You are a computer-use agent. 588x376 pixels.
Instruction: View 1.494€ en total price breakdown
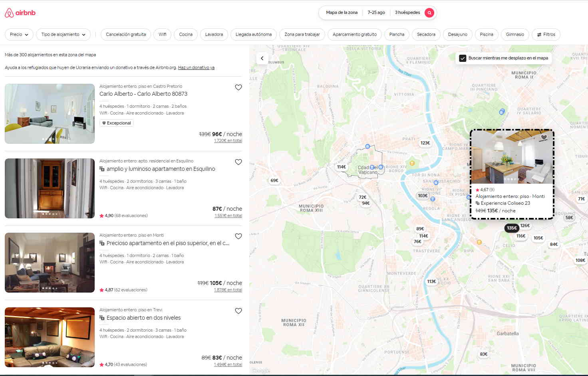[228, 365]
